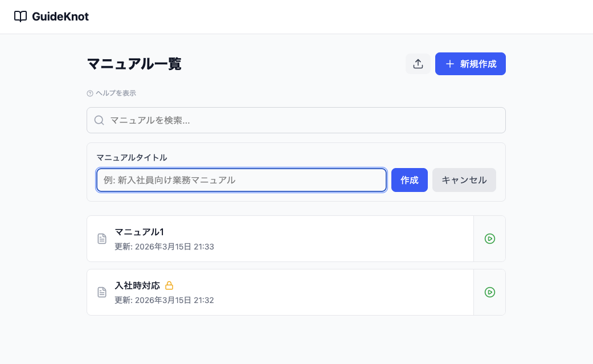Click the magnifying glass search icon
The image size is (593, 364).
pyautogui.click(x=99, y=120)
